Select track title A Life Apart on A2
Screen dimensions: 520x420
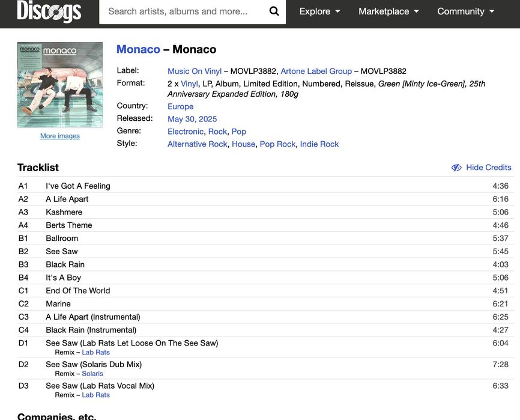[67, 199]
